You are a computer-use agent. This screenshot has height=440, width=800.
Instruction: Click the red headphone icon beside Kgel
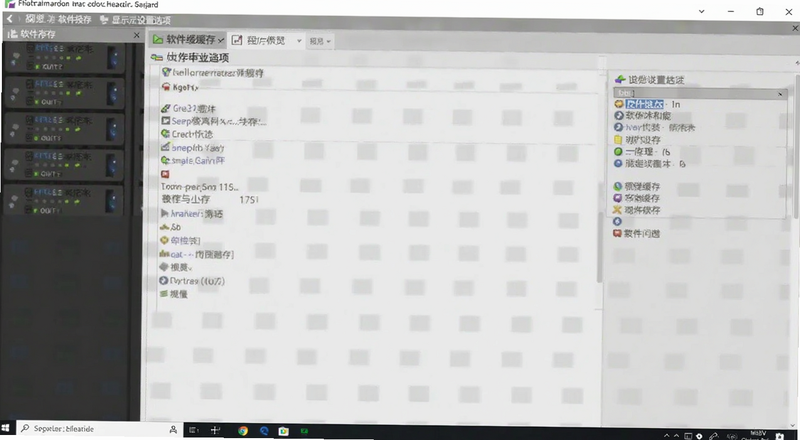(x=165, y=87)
